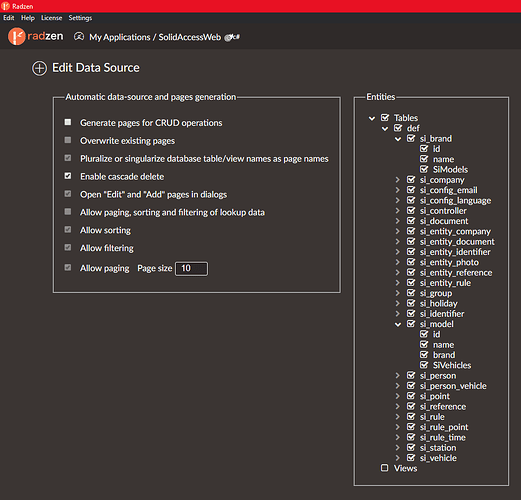
Task: Disable the Enable cascade delete checkbox
Action: point(68,176)
